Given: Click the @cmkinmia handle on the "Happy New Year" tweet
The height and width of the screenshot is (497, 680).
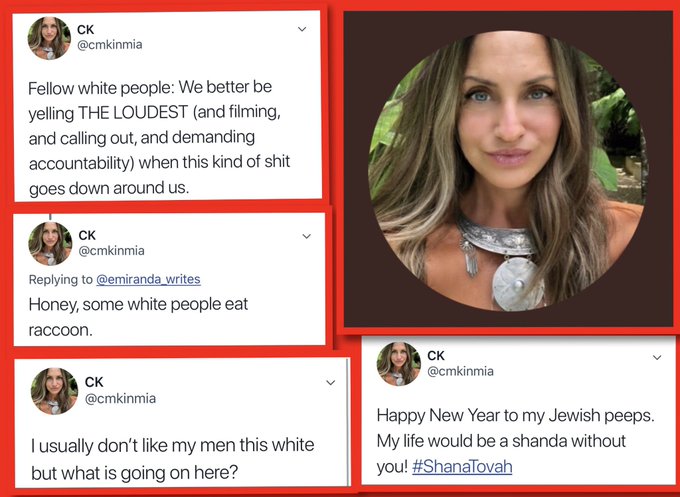Looking at the screenshot, I should [460, 371].
